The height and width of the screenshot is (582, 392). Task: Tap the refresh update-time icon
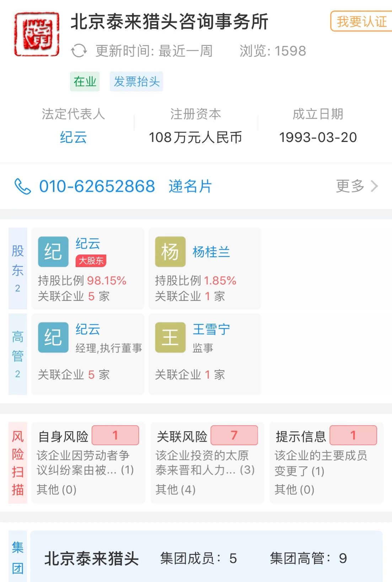(x=79, y=51)
